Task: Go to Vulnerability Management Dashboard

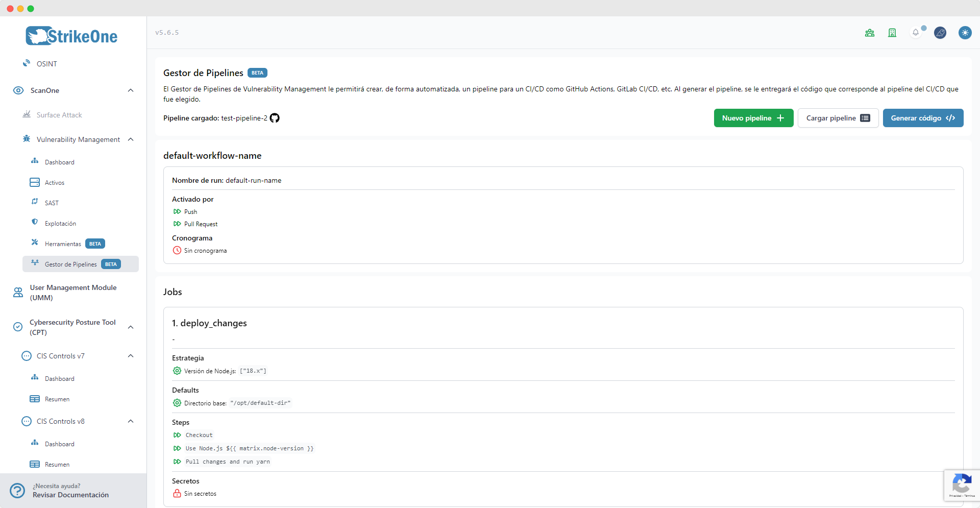Action: [60, 162]
